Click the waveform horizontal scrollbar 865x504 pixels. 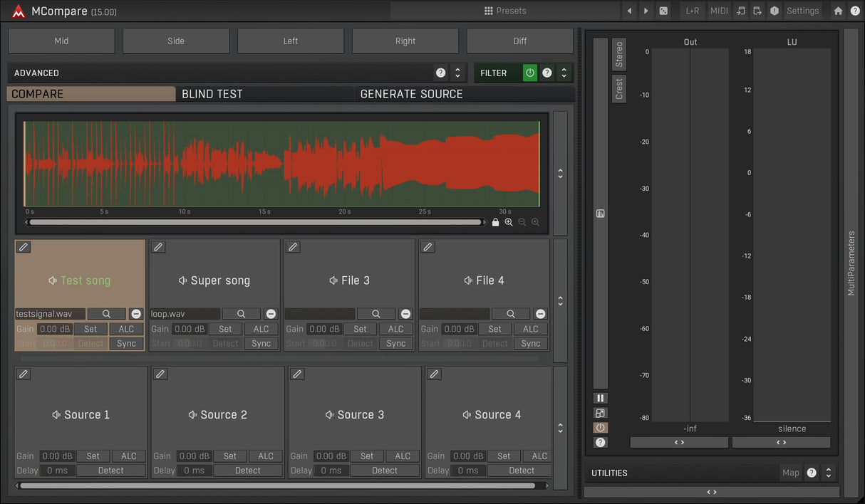coord(255,222)
